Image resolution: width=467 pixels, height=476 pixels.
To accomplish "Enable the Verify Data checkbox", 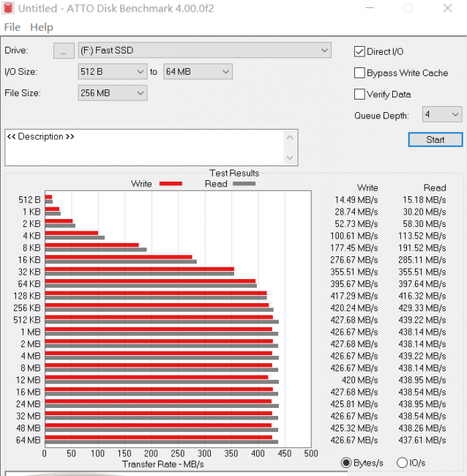I will pyautogui.click(x=359, y=94).
